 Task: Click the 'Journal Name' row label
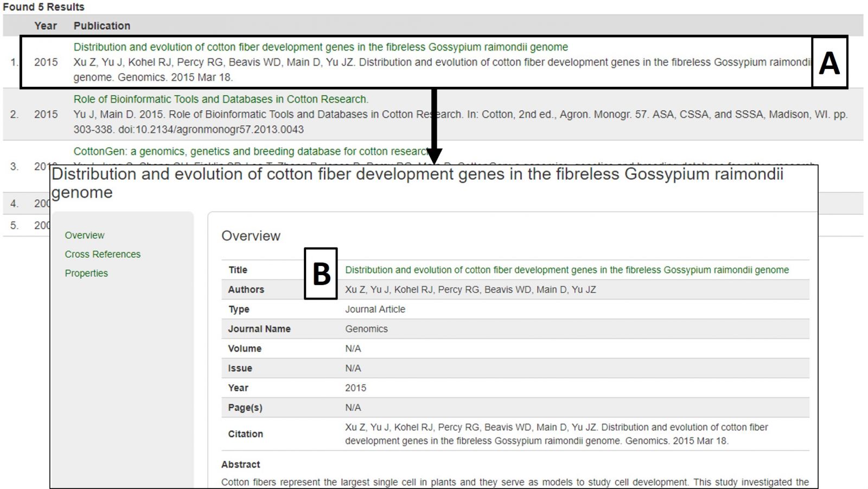259,329
